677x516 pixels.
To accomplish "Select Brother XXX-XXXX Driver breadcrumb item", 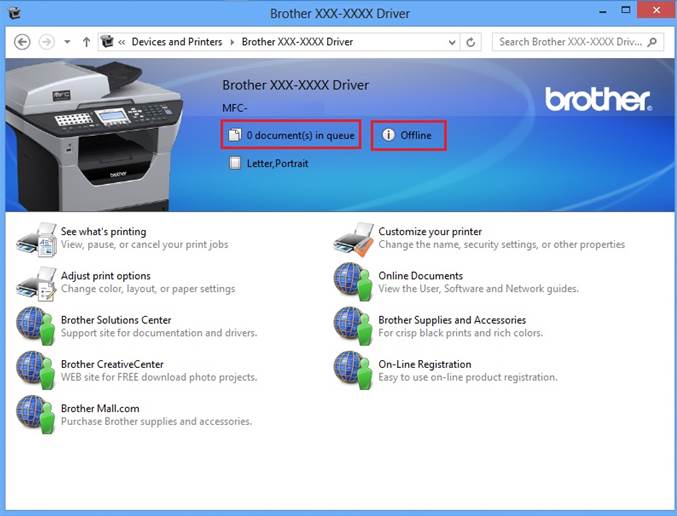I will click(x=297, y=42).
